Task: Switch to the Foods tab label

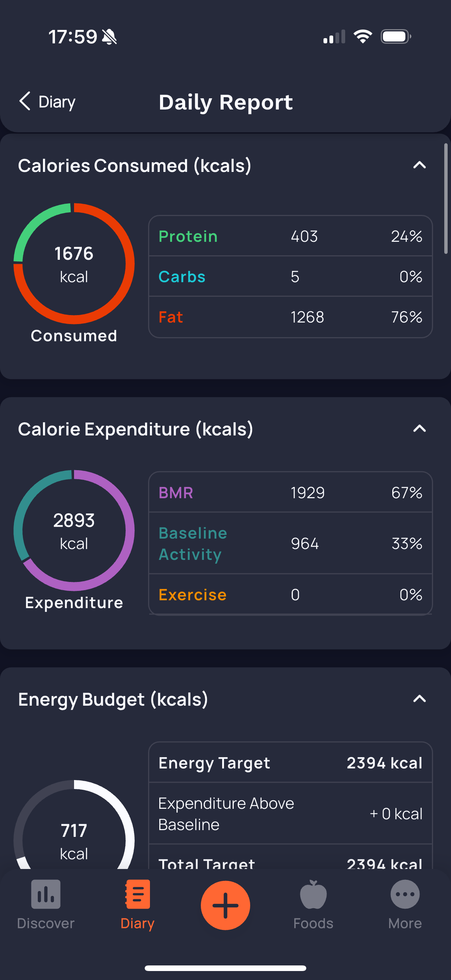Action: point(313,923)
